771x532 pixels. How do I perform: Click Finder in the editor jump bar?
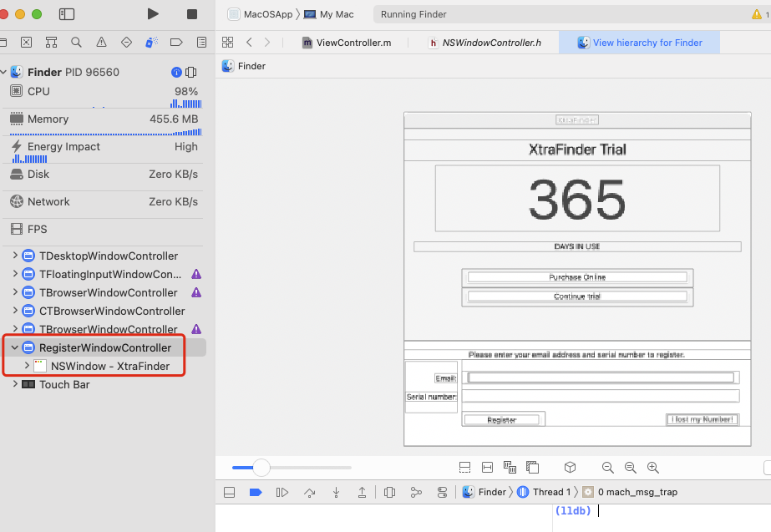pos(244,66)
